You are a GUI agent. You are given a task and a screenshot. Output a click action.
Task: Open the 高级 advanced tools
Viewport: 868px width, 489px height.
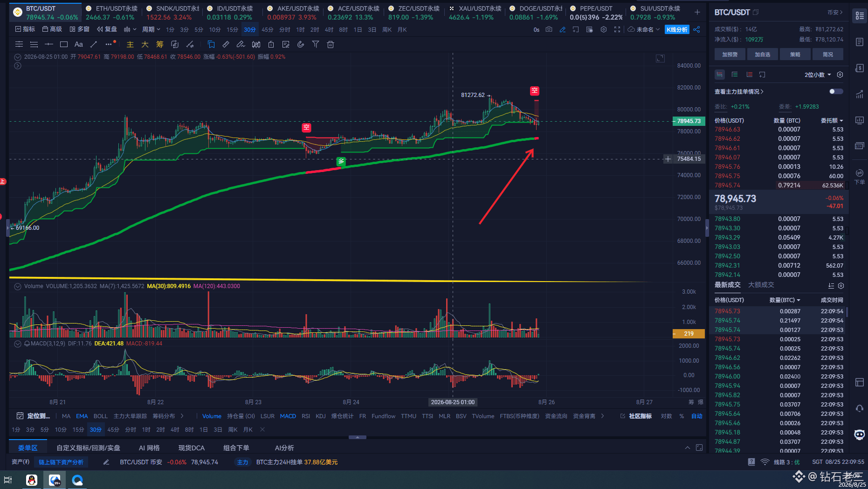pyautogui.click(x=52, y=29)
